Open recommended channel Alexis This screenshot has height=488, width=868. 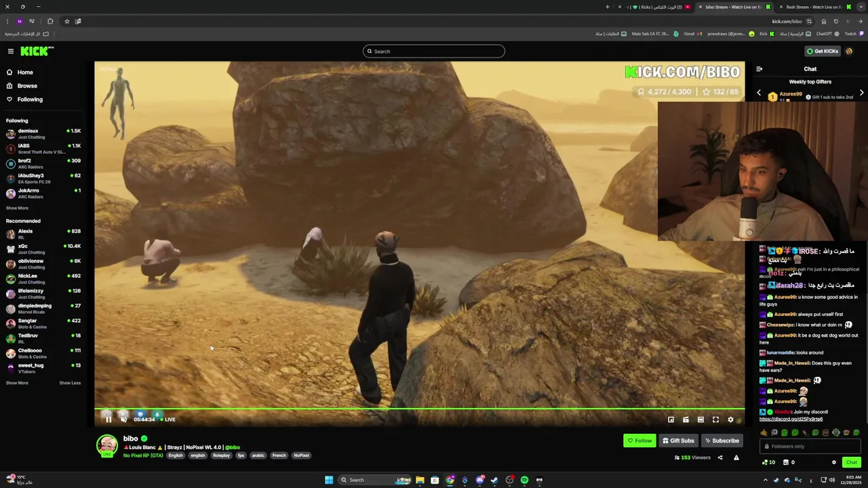click(43, 234)
